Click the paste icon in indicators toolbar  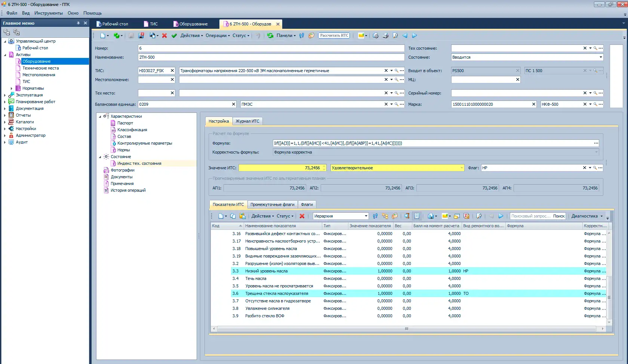pos(242,216)
